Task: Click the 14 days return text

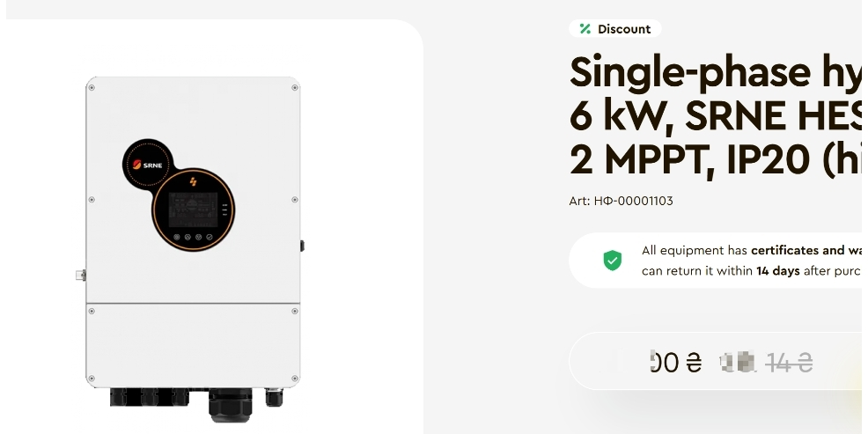Action: [778, 271]
